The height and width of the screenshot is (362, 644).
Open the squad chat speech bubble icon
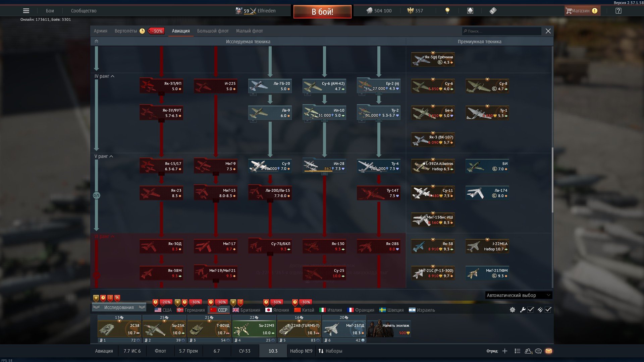[x=538, y=351]
